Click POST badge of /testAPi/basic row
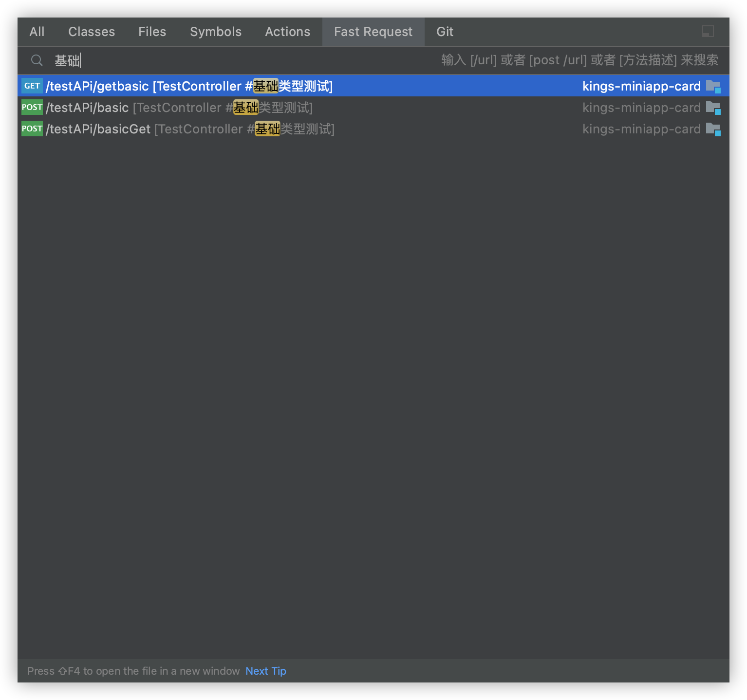This screenshot has width=747, height=700. pyautogui.click(x=32, y=107)
